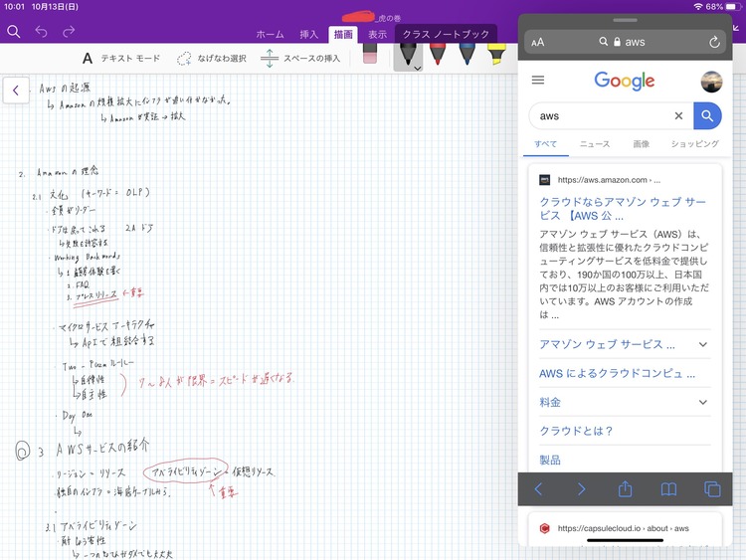Open the クラウドならアマゾン ウェブ サービス result
The image size is (746, 560).
pyautogui.click(x=623, y=209)
